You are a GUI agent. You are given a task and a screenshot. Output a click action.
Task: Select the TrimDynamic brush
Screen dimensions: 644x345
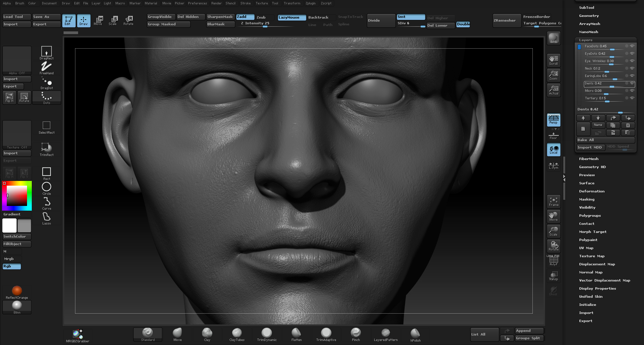[267, 335]
